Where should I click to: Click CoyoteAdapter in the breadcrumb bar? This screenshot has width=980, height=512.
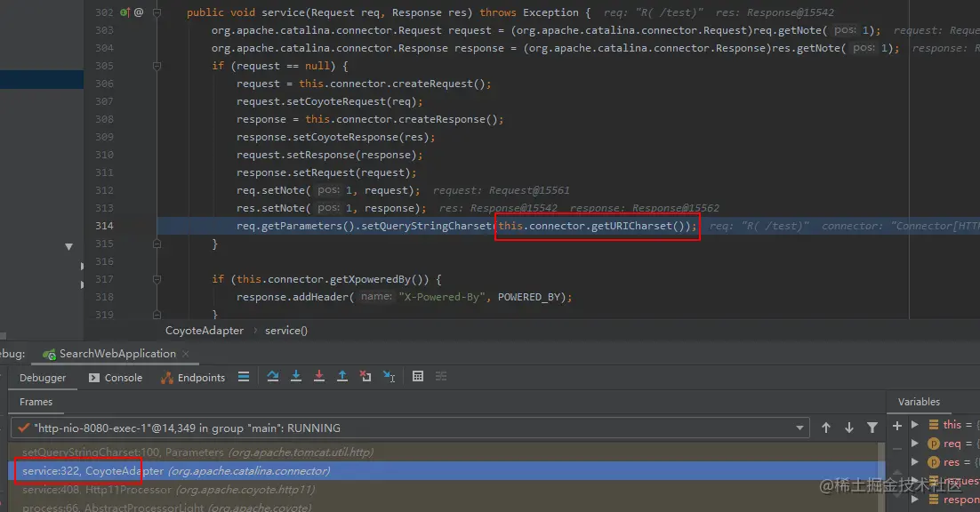205,331
